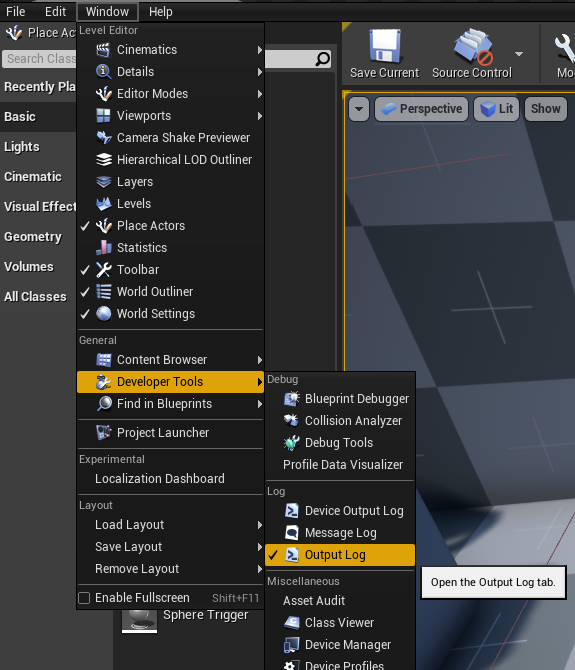Expand the Details submenu arrow
This screenshot has width=575, height=670.
coord(259,72)
